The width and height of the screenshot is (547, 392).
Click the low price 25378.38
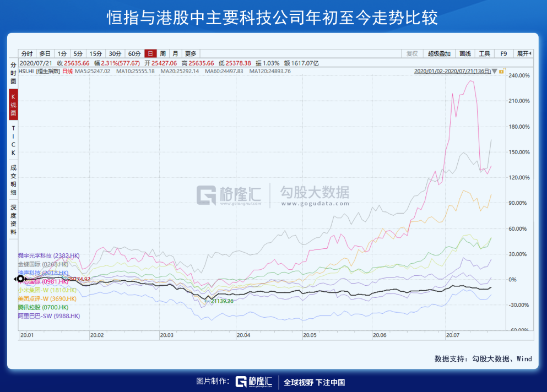point(239,63)
